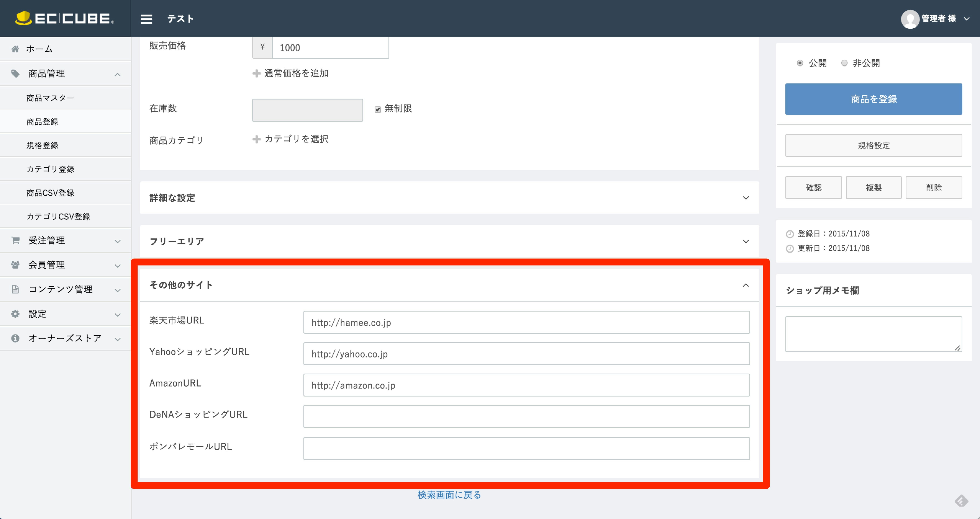Open 商品マスター in the sidebar
Screen dimensions: 980x519
point(66,98)
